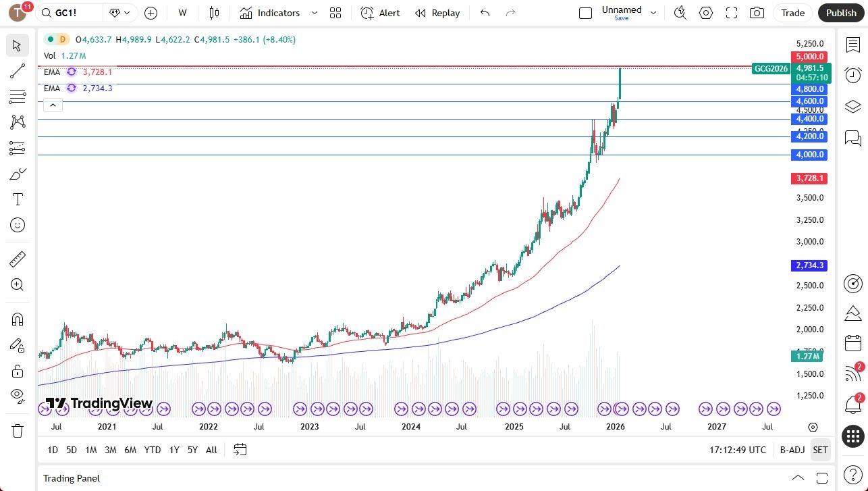Image resolution: width=868 pixels, height=491 pixels.
Task: Collapse the chart legend with the chevron
Action: [x=53, y=105]
